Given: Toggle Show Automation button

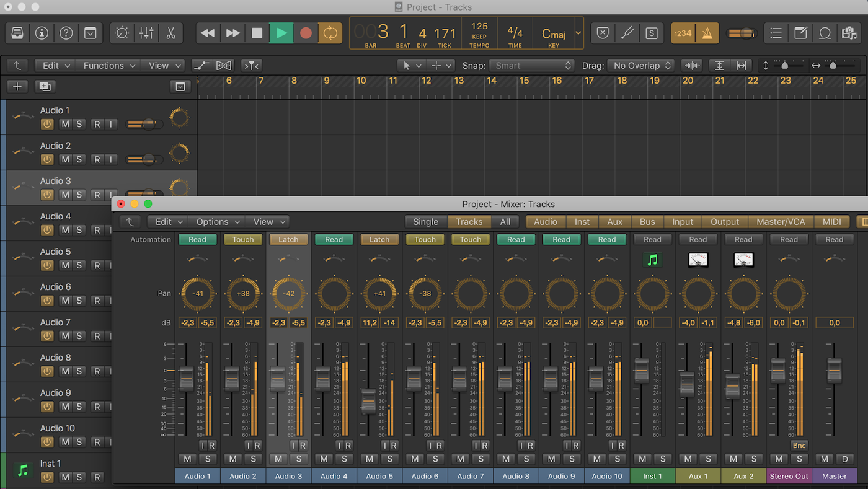Looking at the screenshot, I should pos(201,65).
